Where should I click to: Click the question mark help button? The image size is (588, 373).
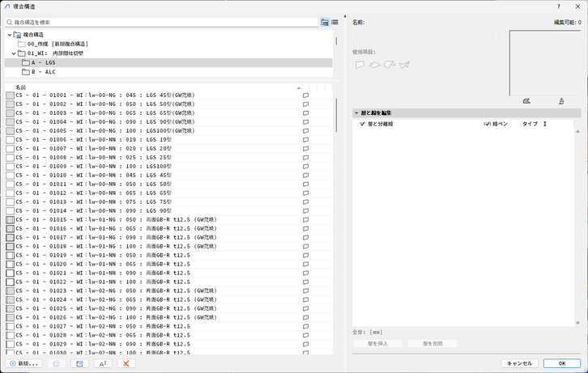559,6
